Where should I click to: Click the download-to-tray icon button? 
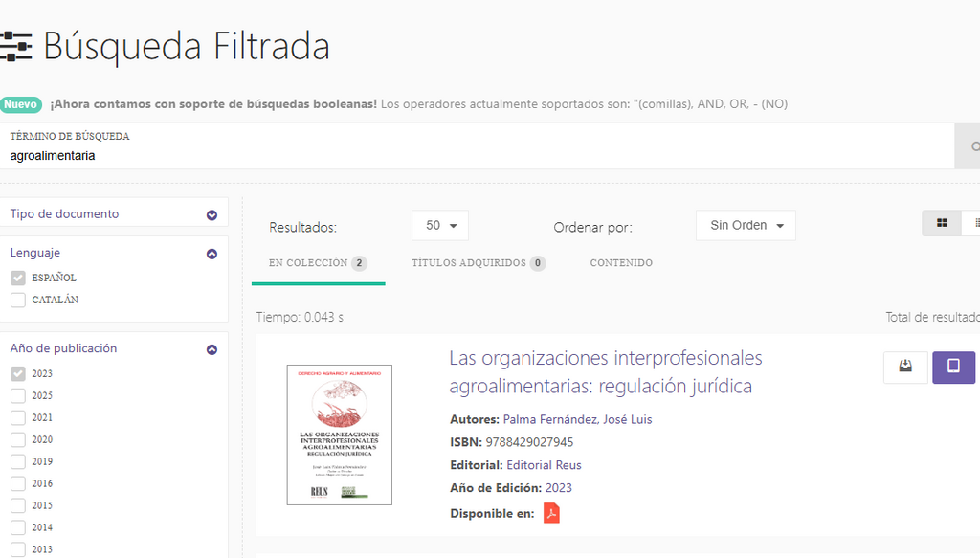(905, 367)
